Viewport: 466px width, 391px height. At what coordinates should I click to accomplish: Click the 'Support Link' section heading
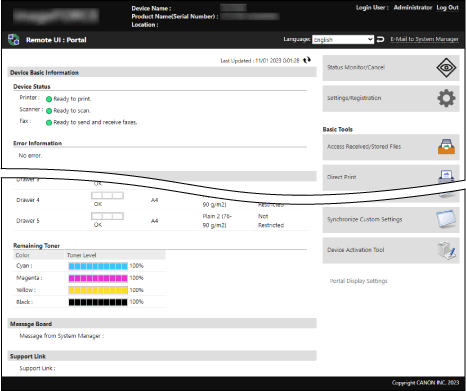tap(28, 356)
